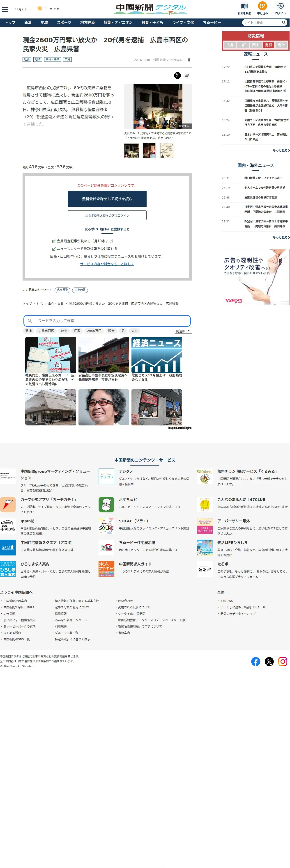Image resolution: width=290 pixels, height=868 pixels.
Task: Open the 47CLUB service icon
Action: [x=205, y=505]
